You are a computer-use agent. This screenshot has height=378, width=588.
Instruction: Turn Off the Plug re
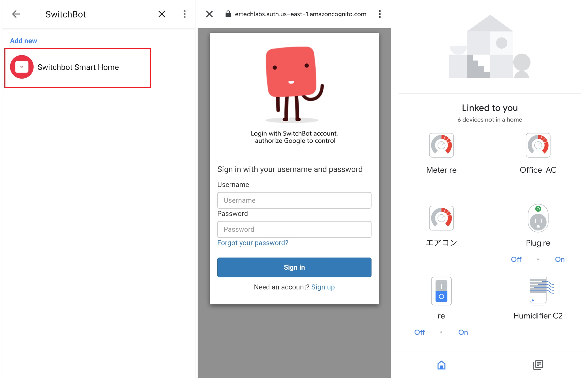point(516,259)
